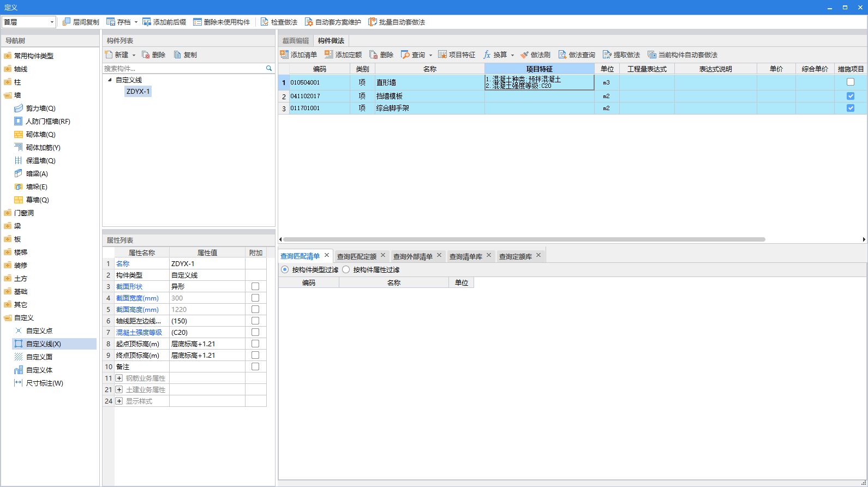Click the 做法查询 icon
The image size is (868, 487).
562,55
